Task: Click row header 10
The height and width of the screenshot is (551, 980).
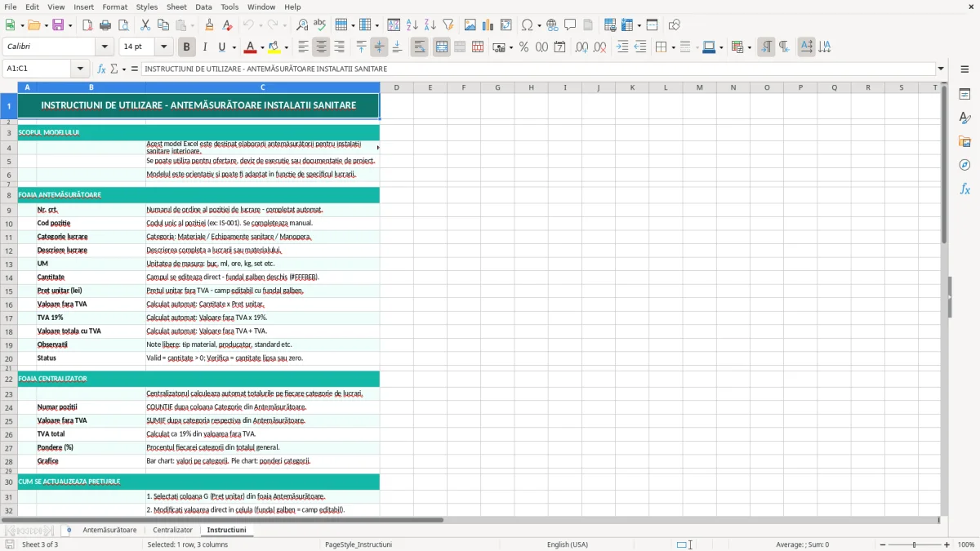Action: [8, 224]
